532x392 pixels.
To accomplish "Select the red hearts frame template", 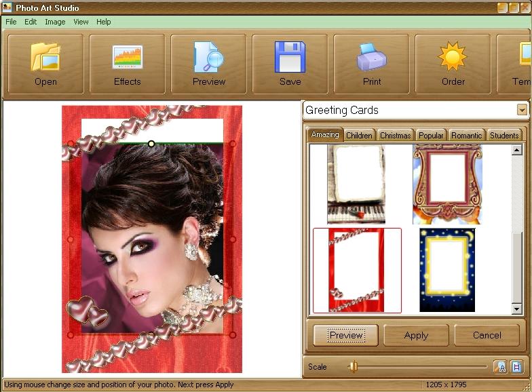I will tap(357, 270).
